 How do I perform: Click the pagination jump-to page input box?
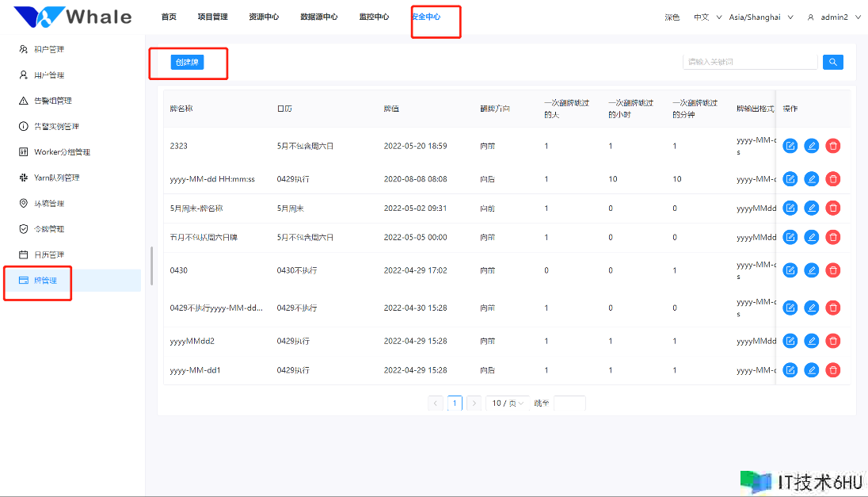coord(569,403)
